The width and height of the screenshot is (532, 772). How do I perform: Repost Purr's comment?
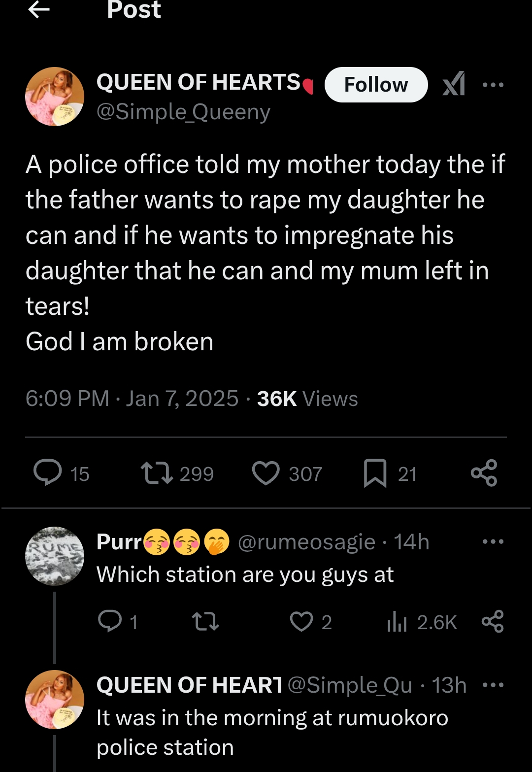coord(205,621)
